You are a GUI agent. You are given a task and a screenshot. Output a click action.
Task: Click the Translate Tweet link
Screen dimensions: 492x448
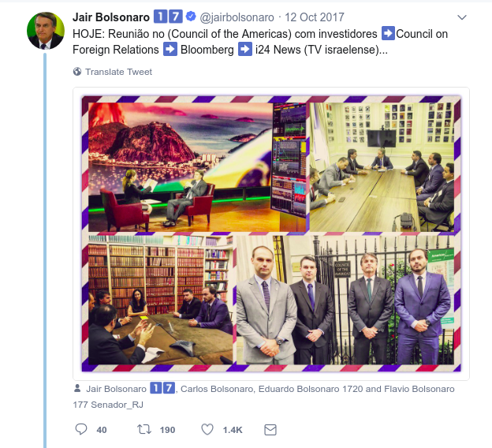(118, 72)
